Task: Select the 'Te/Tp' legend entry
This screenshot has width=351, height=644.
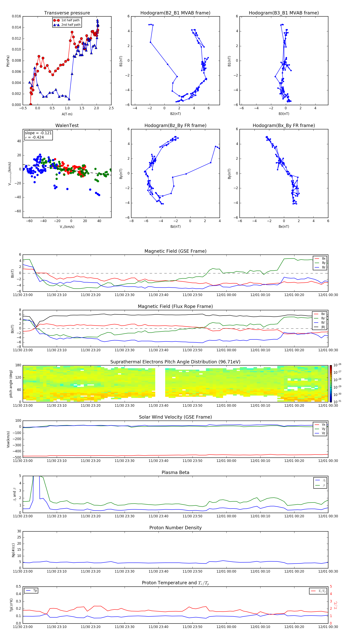Action: [318, 591]
